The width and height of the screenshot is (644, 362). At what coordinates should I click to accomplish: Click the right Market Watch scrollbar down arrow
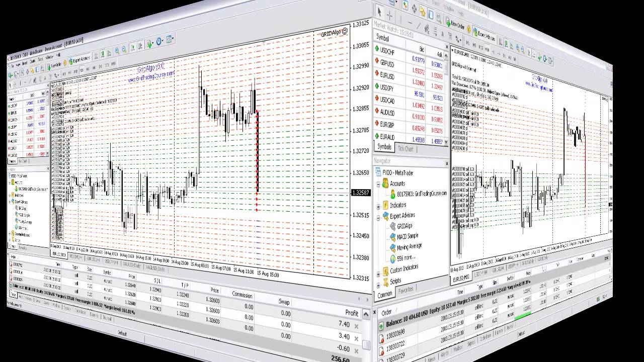[x=447, y=142]
